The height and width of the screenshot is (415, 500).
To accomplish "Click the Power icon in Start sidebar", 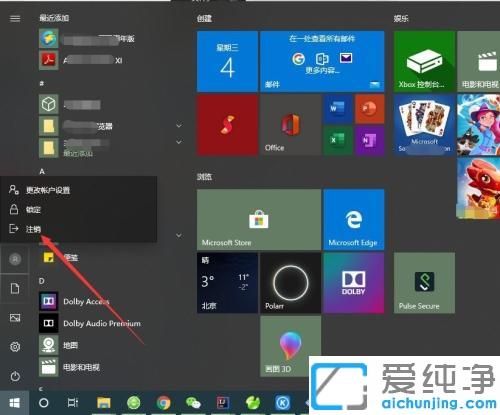I will 15,376.
